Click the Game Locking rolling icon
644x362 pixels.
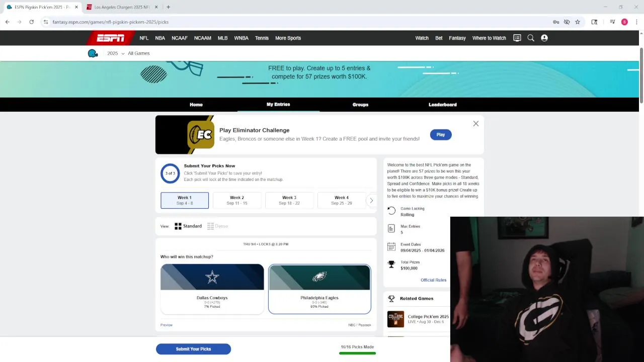pyautogui.click(x=391, y=211)
